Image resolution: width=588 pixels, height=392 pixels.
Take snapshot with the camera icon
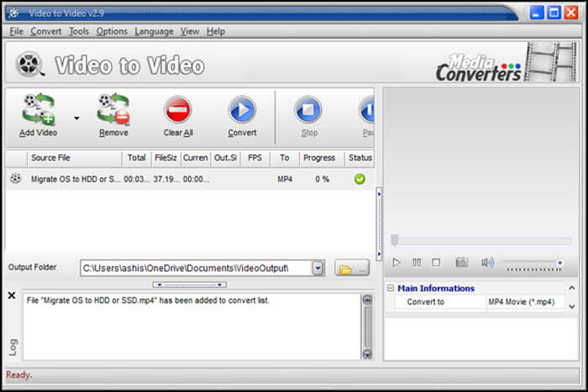point(461,263)
